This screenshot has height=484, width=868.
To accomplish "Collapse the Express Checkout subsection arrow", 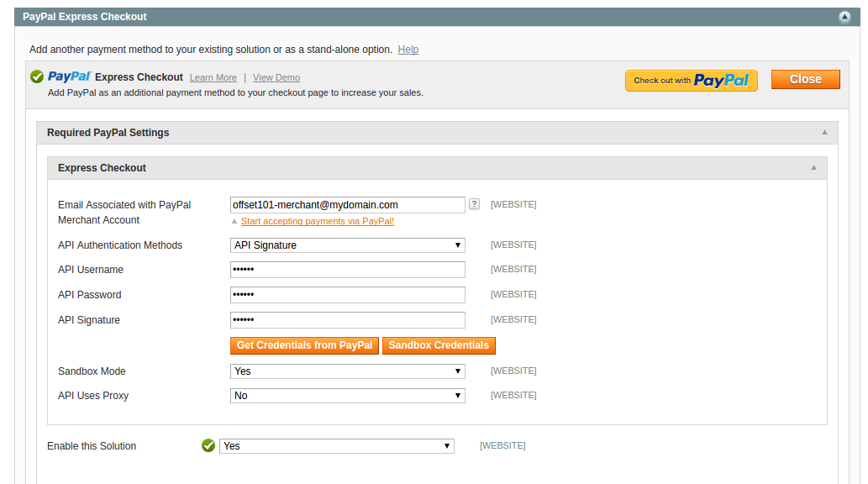I will tap(813, 168).
